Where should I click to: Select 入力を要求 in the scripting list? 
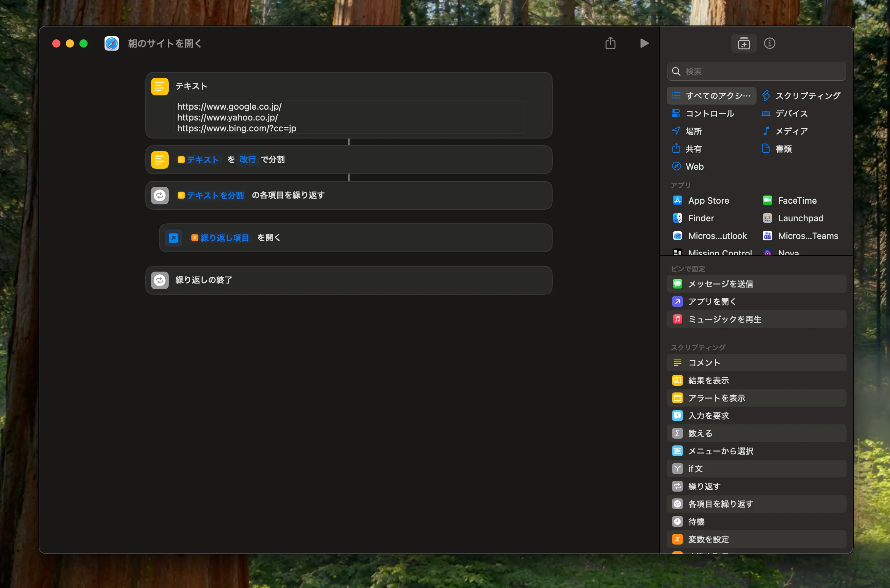coord(756,416)
